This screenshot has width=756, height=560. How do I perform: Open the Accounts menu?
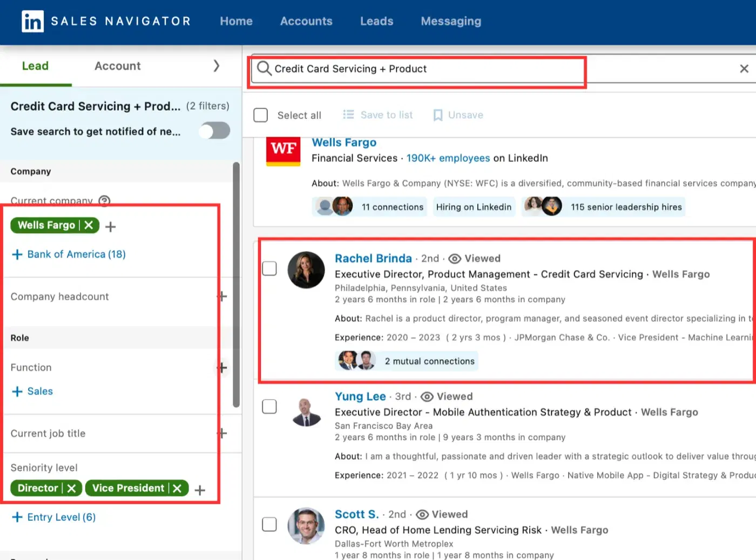306,21
